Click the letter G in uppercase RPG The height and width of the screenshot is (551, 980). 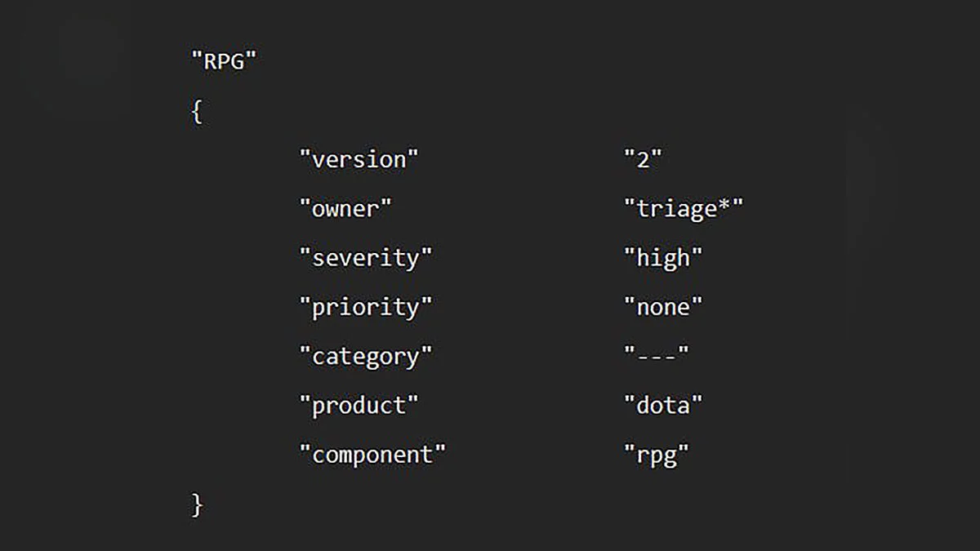pos(236,61)
